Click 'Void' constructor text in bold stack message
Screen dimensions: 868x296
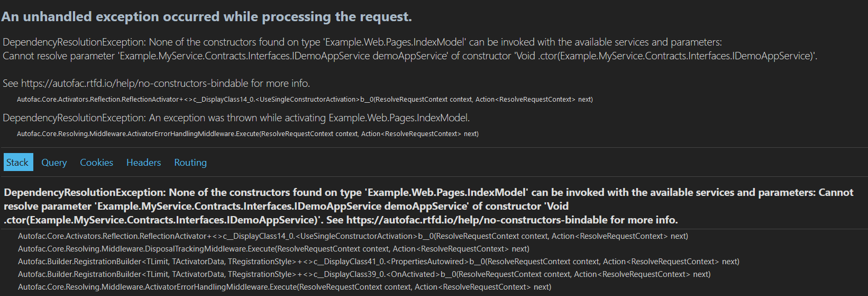[558, 207]
